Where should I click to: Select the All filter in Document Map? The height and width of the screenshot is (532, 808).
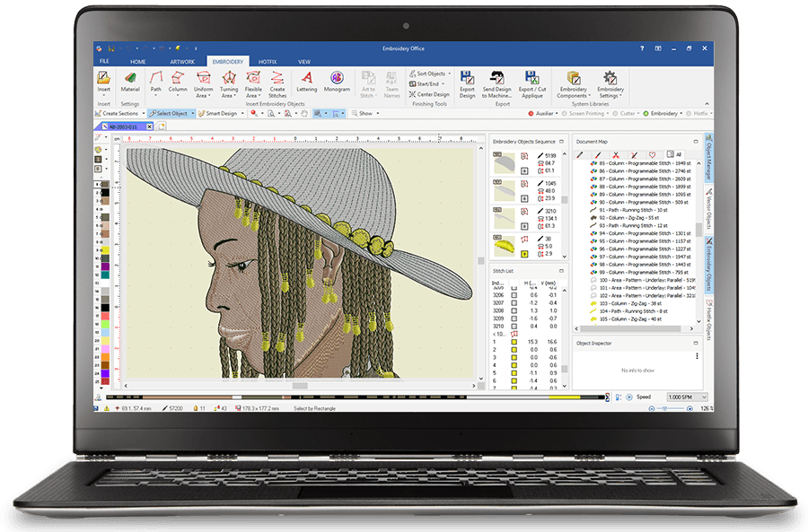point(674,154)
